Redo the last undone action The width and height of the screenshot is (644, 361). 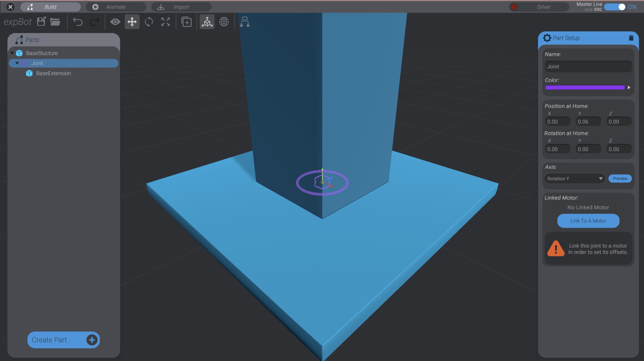click(94, 22)
